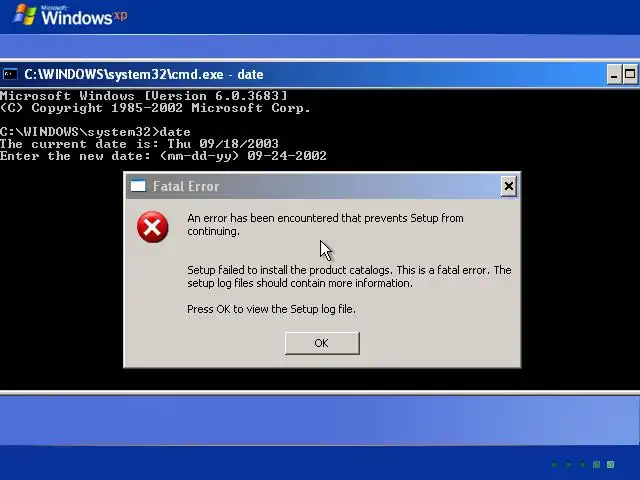Click the cmd.exe title bar text

point(144,75)
